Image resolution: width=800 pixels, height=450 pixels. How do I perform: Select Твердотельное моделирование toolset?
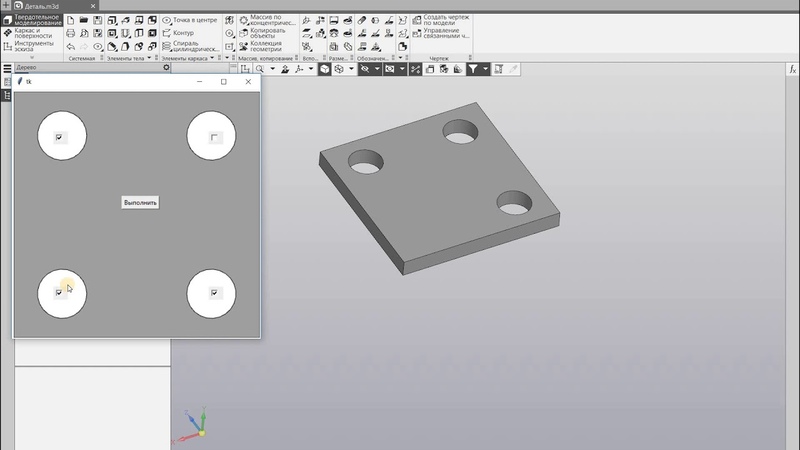32,20
